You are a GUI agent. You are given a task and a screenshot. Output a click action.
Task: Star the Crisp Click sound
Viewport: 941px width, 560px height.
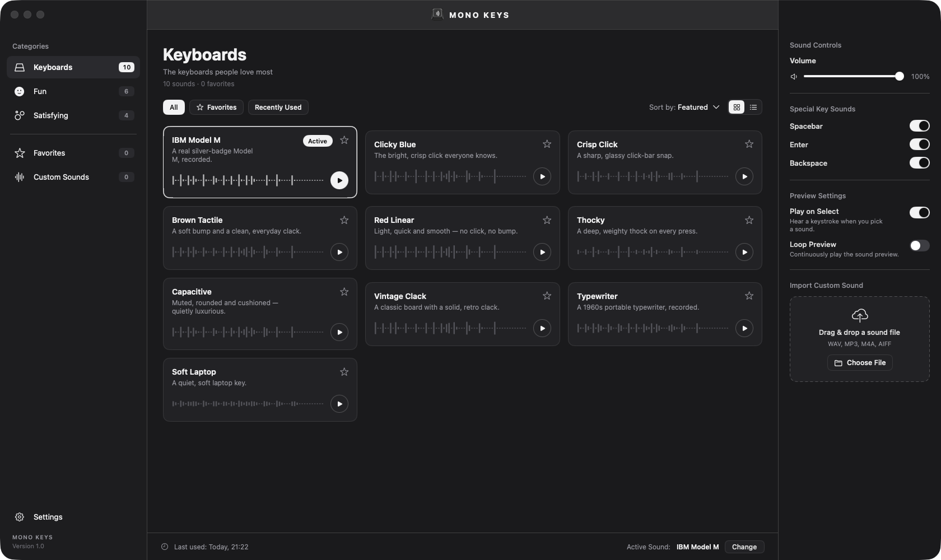tap(749, 144)
